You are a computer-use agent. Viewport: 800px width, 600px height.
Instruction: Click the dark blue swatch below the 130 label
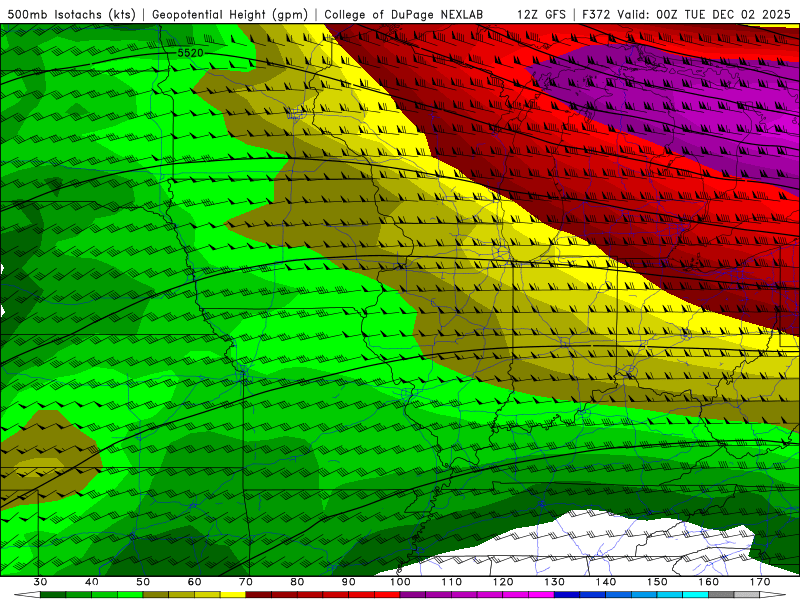pyautogui.click(x=567, y=595)
